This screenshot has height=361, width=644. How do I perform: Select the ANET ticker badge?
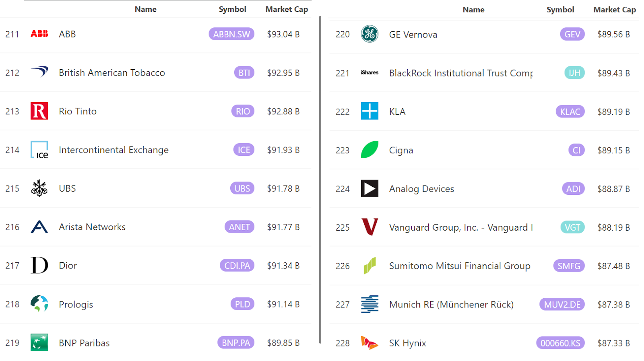coord(239,227)
